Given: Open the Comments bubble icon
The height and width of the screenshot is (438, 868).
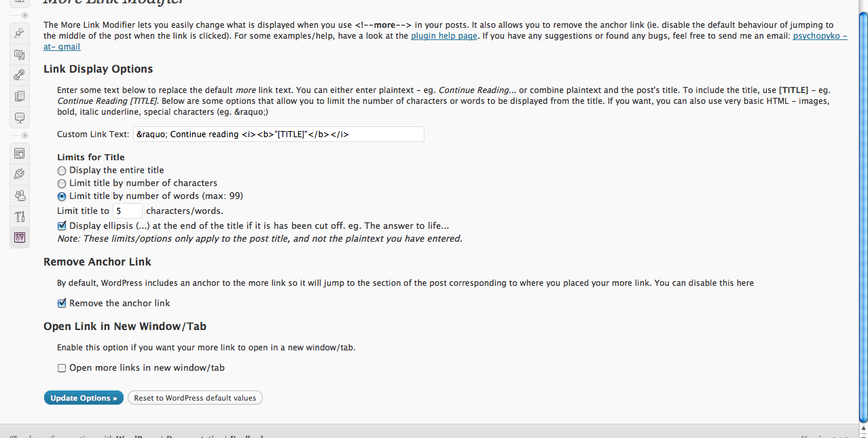Looking at the screenshot, I should pyautogui.click(x=20, y=117).
